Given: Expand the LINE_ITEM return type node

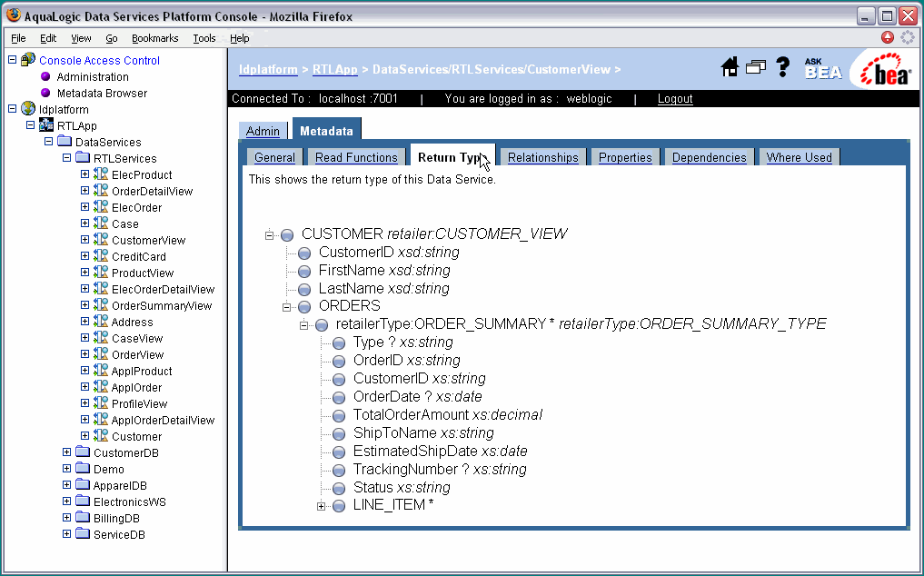Looking at the screenshot, I should [x=321, y=506].
